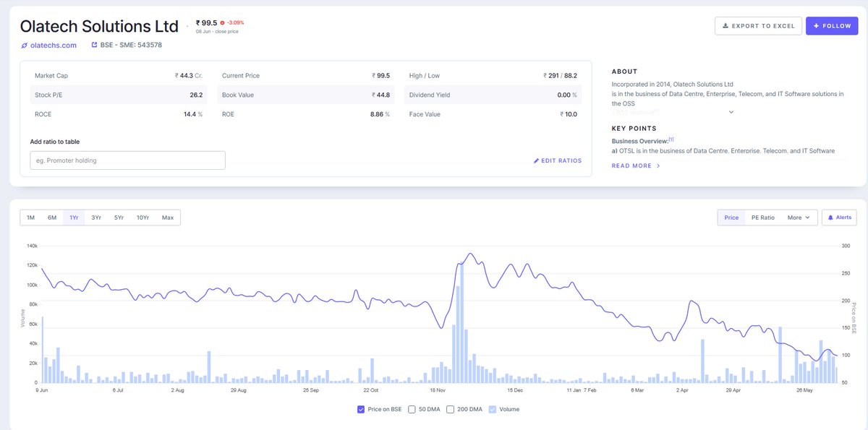
Task: Select the 6M chart range
Action: click(52, 218)
